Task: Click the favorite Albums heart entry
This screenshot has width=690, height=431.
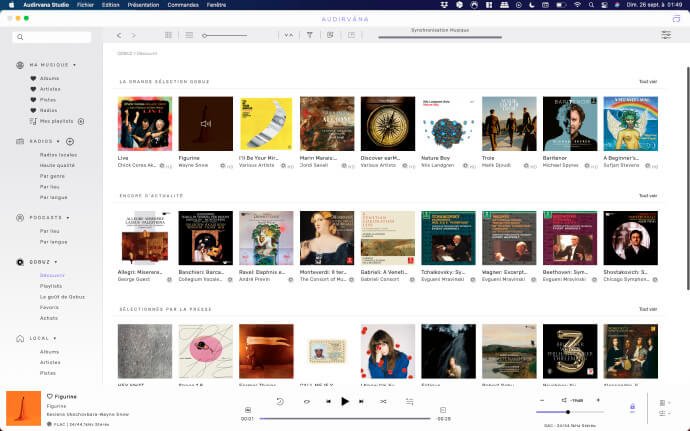Action: (44, 78)
